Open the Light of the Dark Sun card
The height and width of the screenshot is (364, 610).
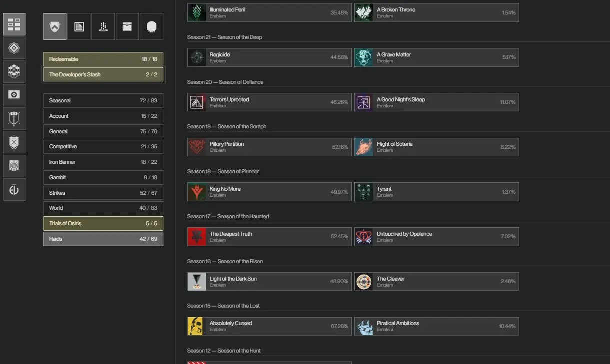click(269, 282)
